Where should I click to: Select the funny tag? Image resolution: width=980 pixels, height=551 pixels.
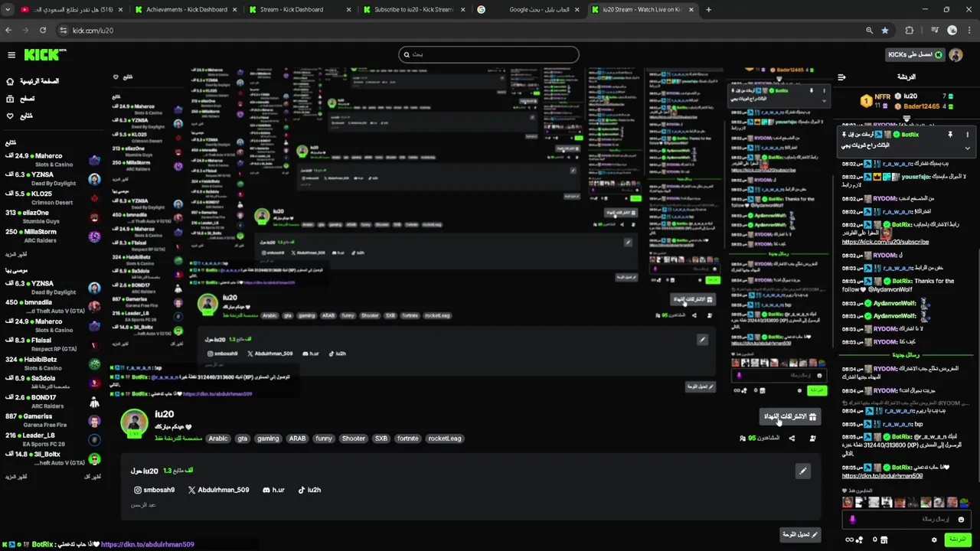pos(324,439)
